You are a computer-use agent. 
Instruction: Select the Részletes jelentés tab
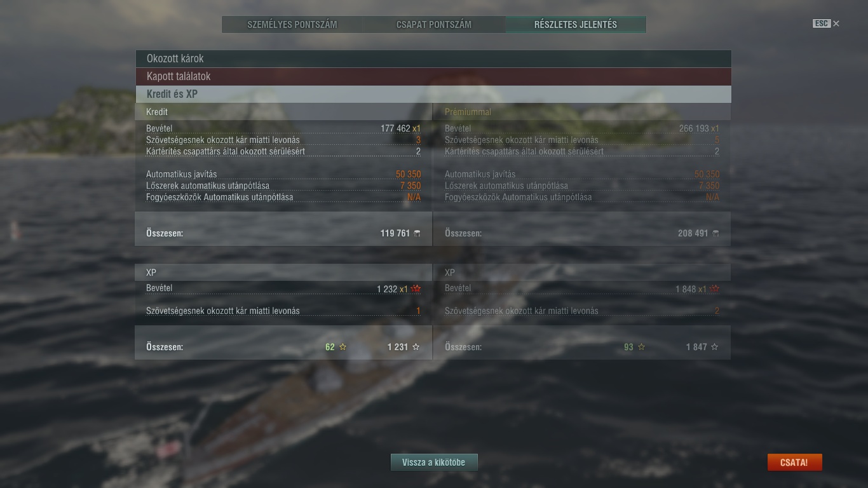576,25
